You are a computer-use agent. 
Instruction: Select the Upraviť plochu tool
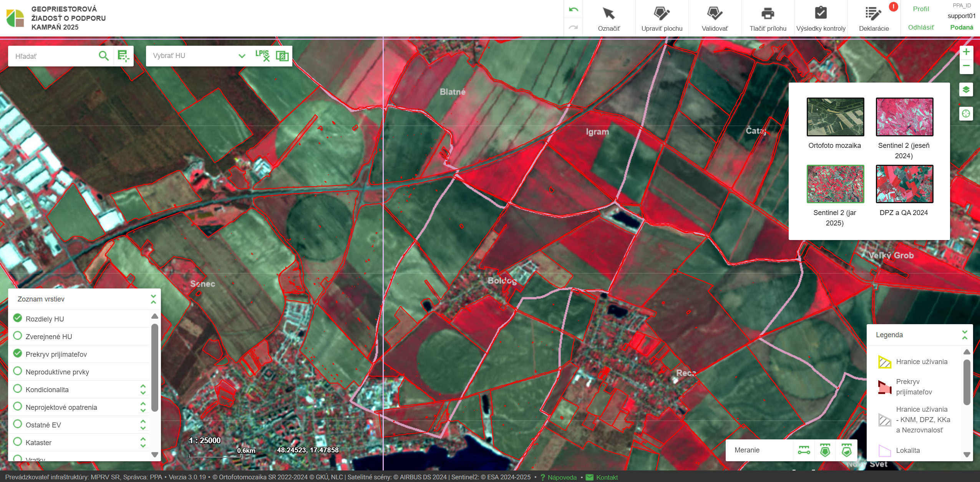click(662, 14)
